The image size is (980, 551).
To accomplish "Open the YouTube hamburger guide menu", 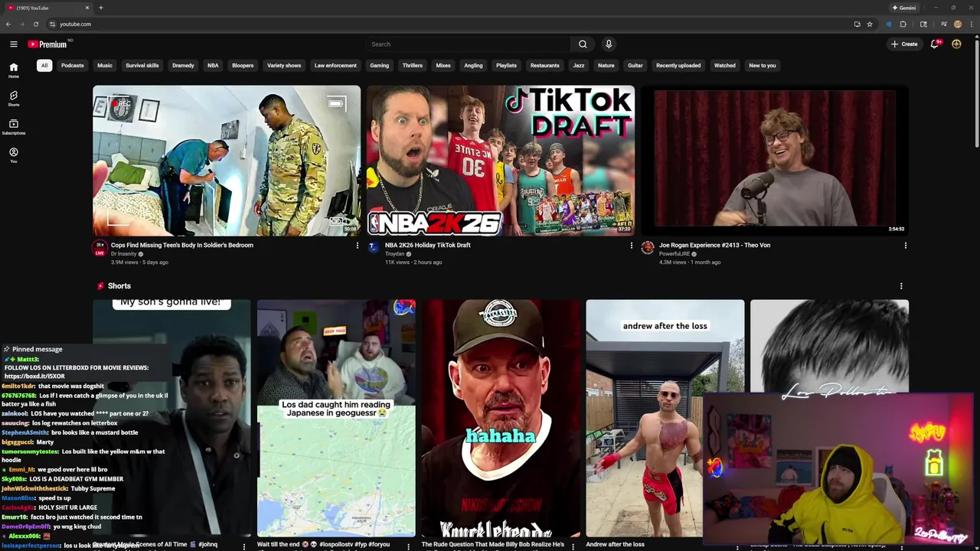I will (13, 44).
